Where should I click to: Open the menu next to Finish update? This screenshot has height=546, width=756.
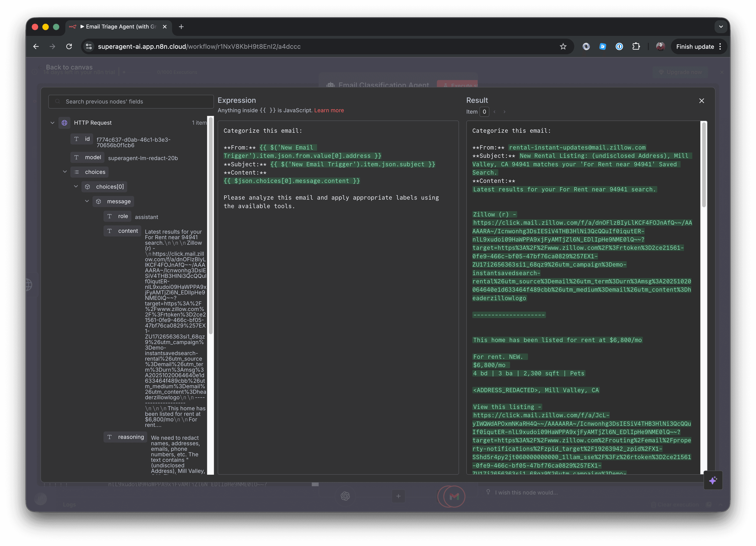[720, 47]
